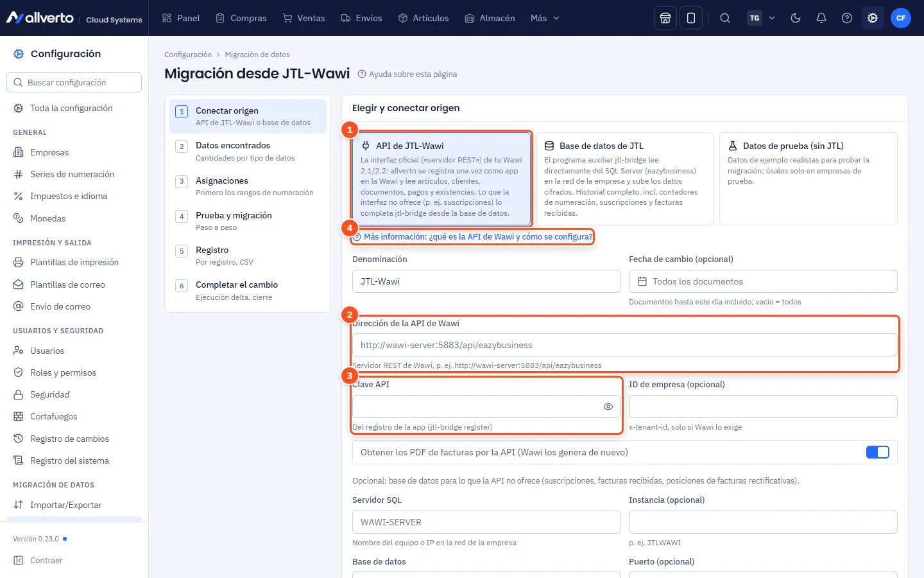
Task: Open the Panel menu
Action: tap(181, 18)
